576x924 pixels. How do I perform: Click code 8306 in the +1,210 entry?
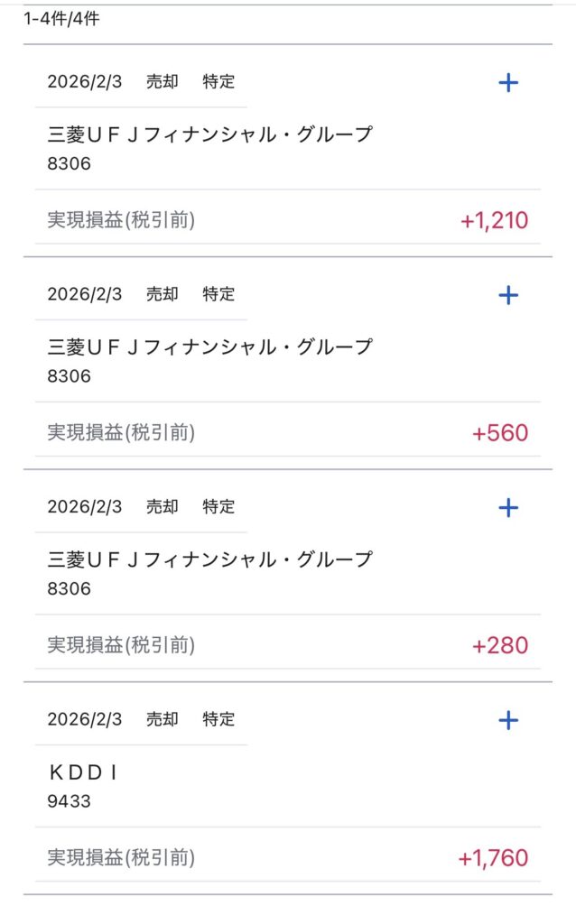(x=69, y=163)
